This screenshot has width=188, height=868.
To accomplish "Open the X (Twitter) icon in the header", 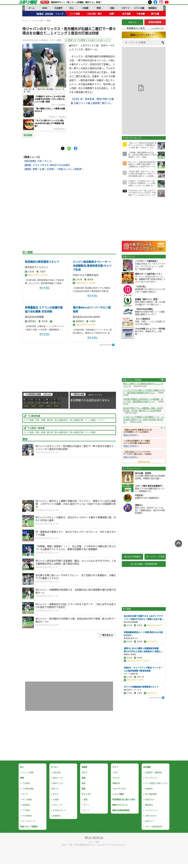I will pos(150,2).
